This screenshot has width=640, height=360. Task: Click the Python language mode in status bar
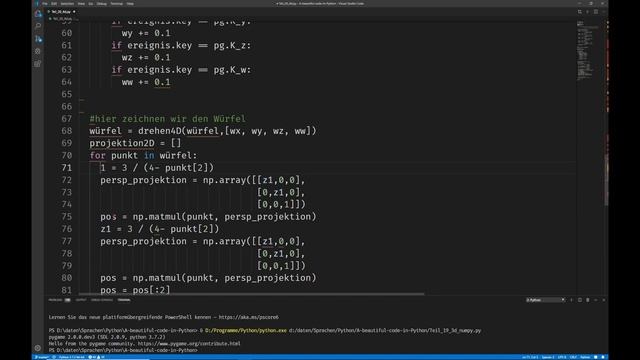[x=585, y=357]
